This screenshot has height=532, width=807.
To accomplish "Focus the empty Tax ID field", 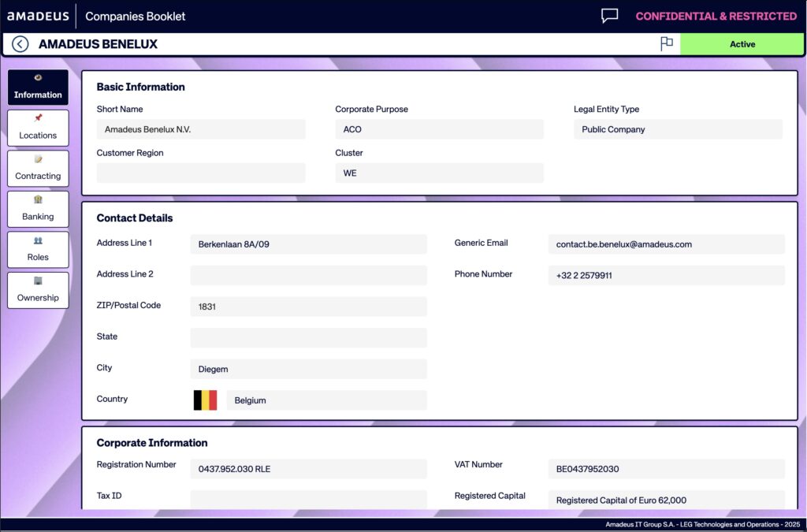I will (308, 500).
